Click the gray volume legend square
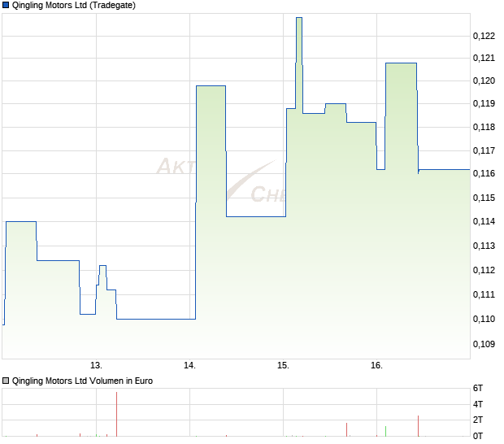Screen dimensions: 504x444 (x=6, y=381)
